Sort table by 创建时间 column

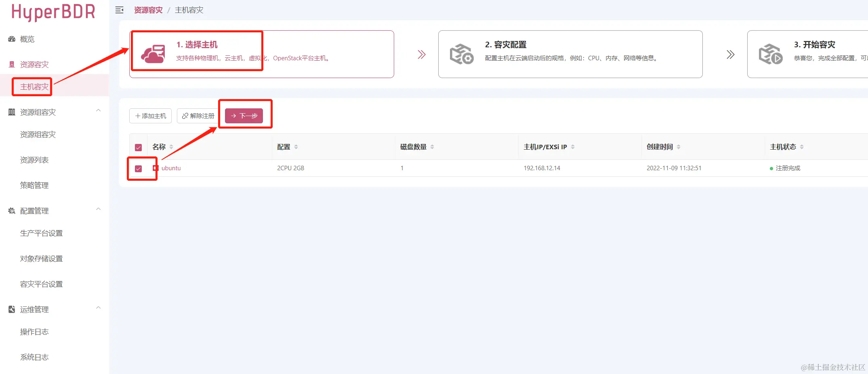coord(679,147)
